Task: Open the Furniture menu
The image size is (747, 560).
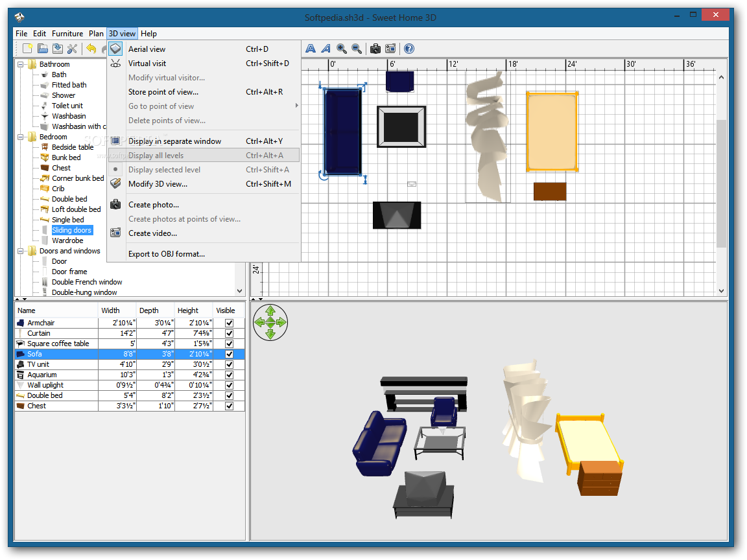Action: tap(67, 33)
